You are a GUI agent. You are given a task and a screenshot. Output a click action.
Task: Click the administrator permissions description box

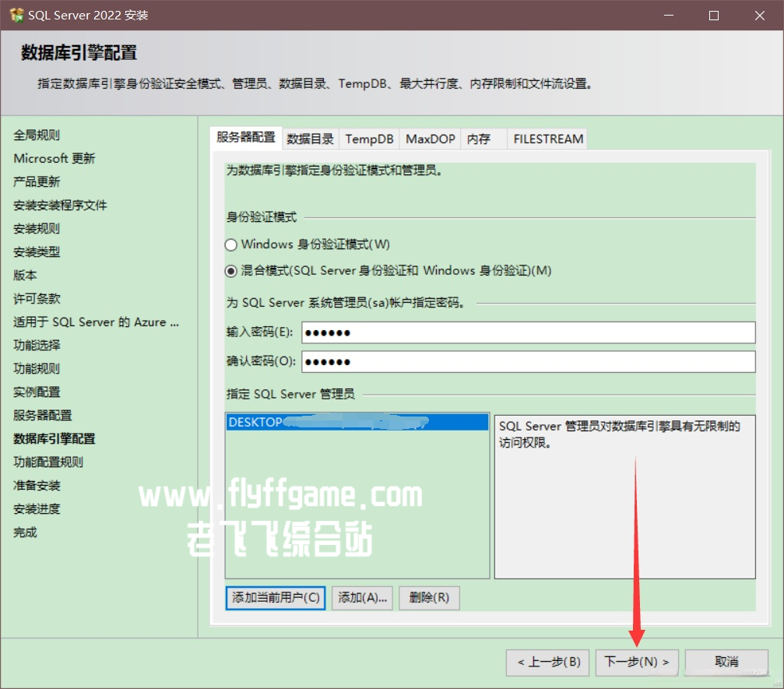(624, 497)
